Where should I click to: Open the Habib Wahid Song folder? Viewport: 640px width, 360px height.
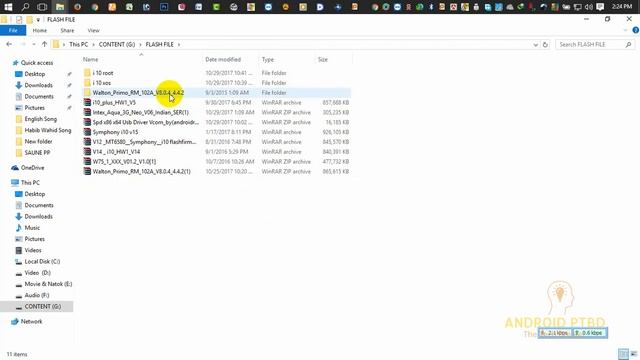tap(47, 130)
